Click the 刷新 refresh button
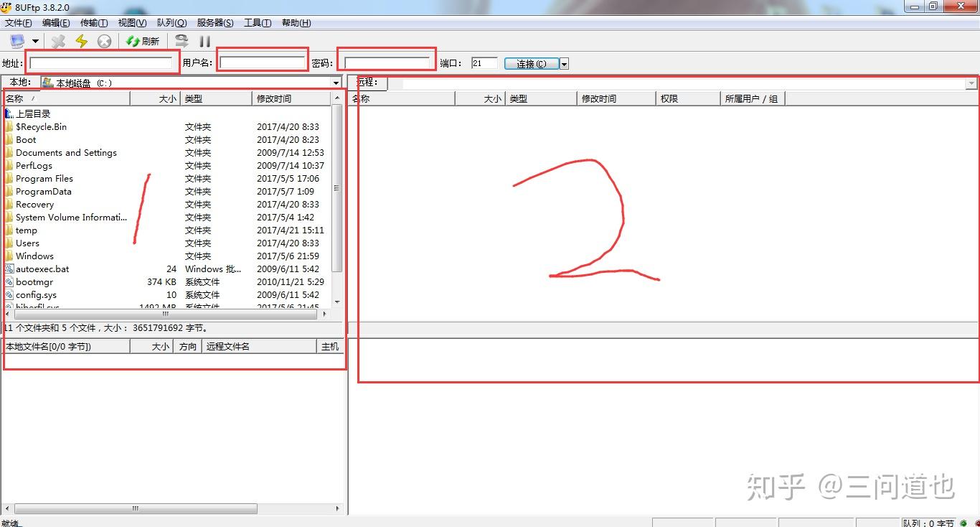 142,42
